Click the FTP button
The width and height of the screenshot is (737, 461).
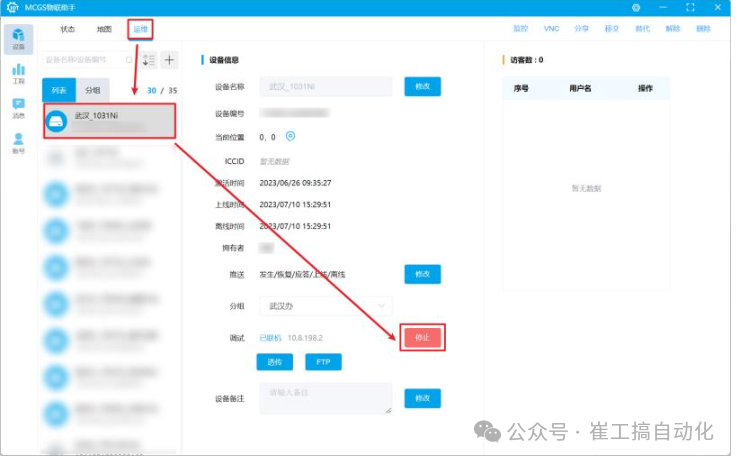pyautogui.click(x=323, y=362)
